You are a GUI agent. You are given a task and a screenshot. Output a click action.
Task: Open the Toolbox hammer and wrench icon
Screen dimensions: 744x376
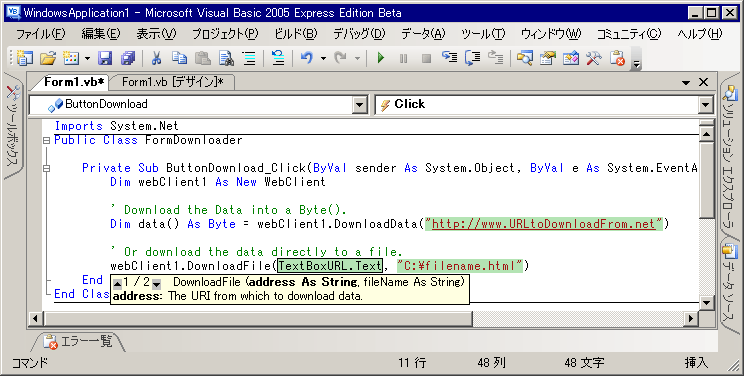pyautogui.click(x=594, y=58)
